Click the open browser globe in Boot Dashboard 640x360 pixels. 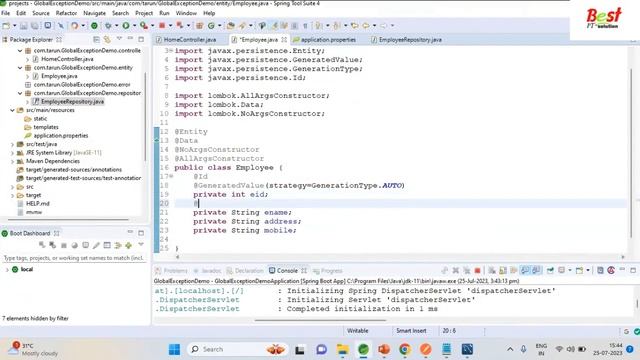tap(75, 245)
